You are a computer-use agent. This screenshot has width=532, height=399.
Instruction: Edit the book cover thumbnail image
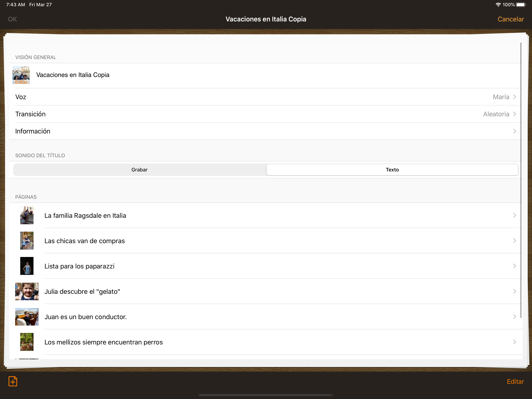(21, 75)
